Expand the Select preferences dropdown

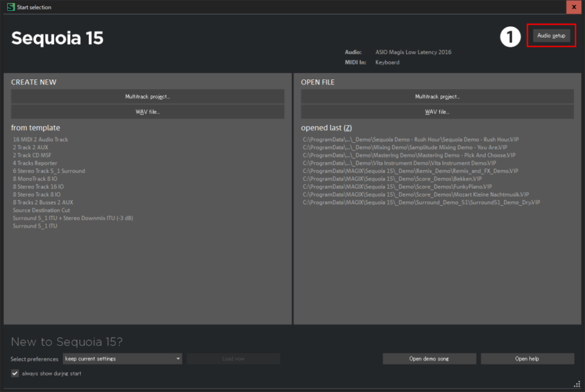coord(122,359)
